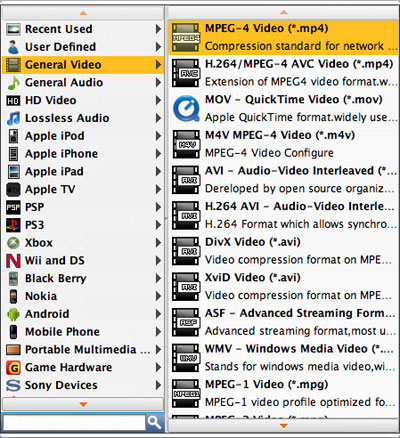
Task: Select 'Apple QuickTime format.widely use...' description
Action: (x=301, y=117)
